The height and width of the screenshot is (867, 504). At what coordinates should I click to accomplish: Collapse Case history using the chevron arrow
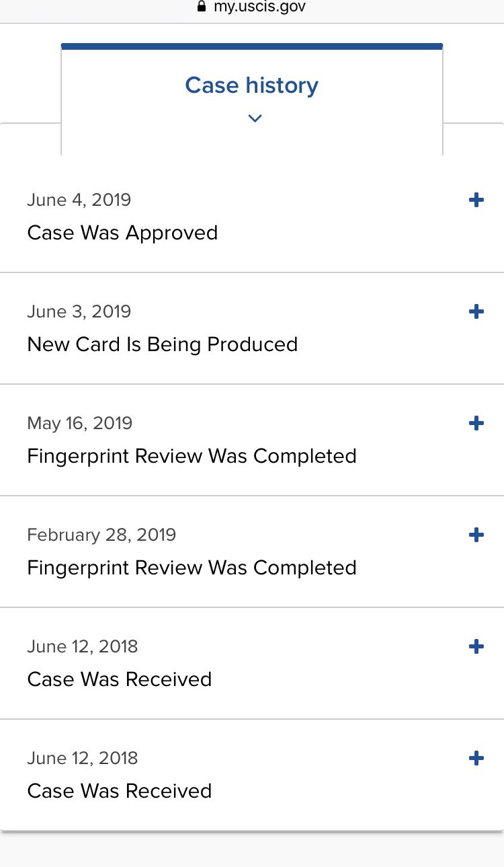tap(255, 118)
